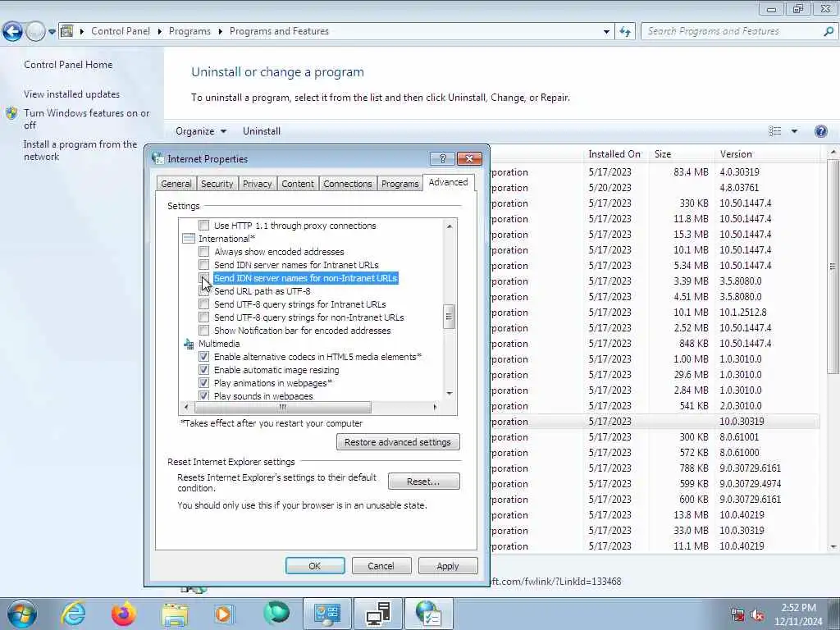Expand the Control Panel breadcrumb arrow
The height and width of the screenshot is (630, 840).
[160, 31]
